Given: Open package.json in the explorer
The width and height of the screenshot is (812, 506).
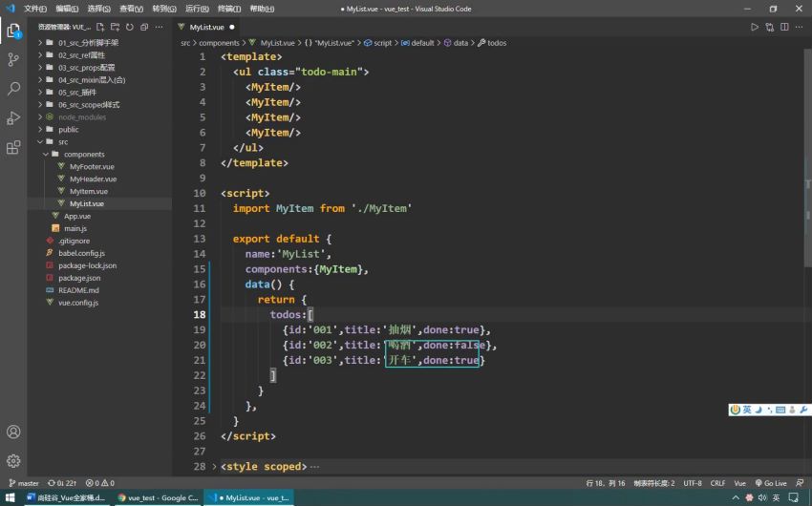Looking at the screenshot, I should (79, 278).
